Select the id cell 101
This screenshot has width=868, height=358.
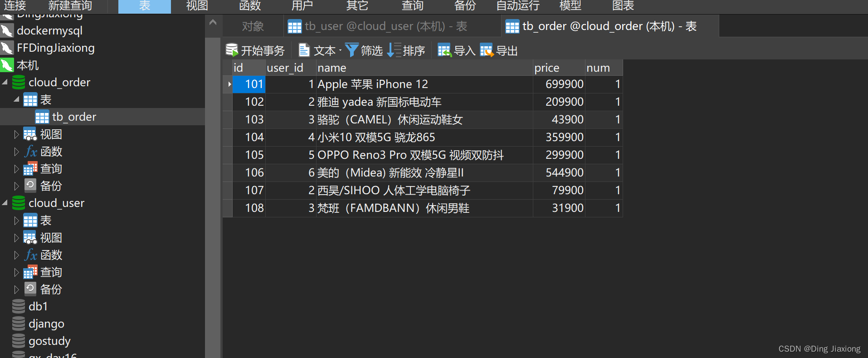click(249, 84)
